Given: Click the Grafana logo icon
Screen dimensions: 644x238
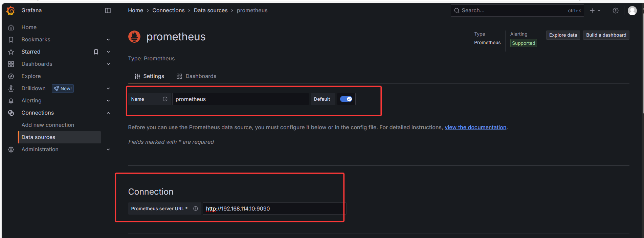Looking at the screenshot, I should pyautogui.click(x=11, y=11).
